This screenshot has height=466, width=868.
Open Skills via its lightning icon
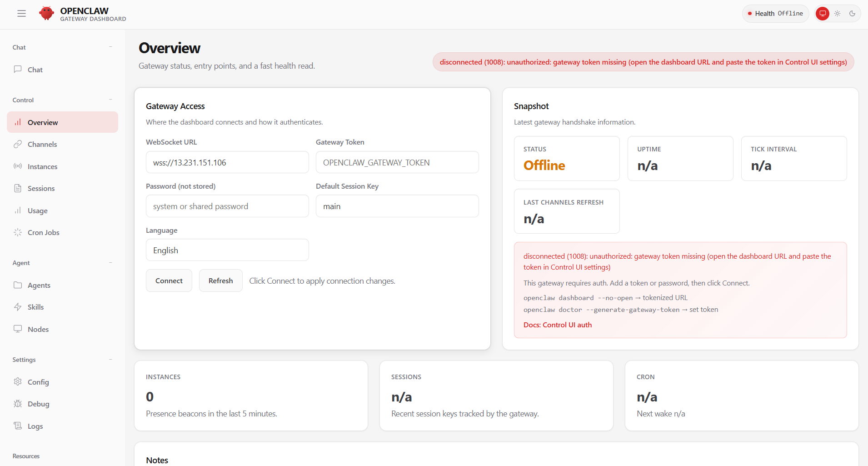click(18, 307)
